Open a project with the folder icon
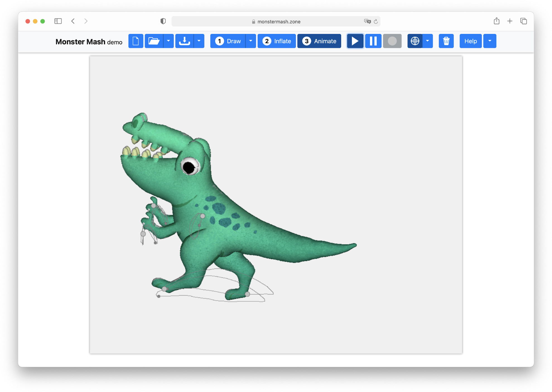 (154, 41)
